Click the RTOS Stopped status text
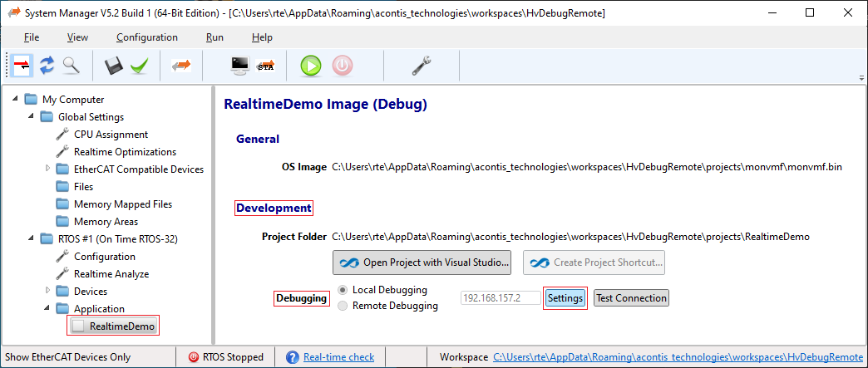The image size is (868, 368). point(233,357)
